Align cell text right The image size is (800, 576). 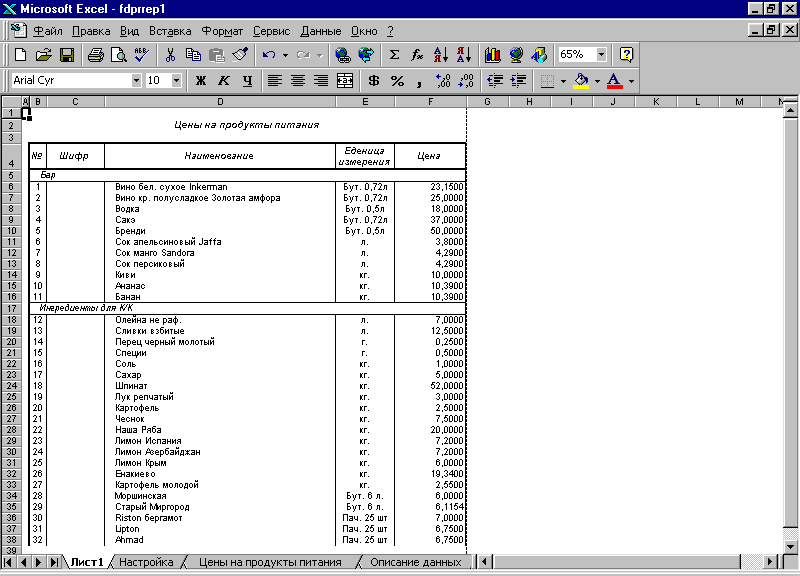(321, 81)
